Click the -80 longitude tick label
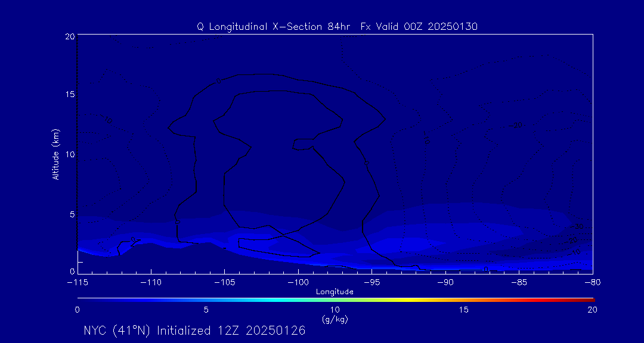The image size is (644, 343). (593, 283)
